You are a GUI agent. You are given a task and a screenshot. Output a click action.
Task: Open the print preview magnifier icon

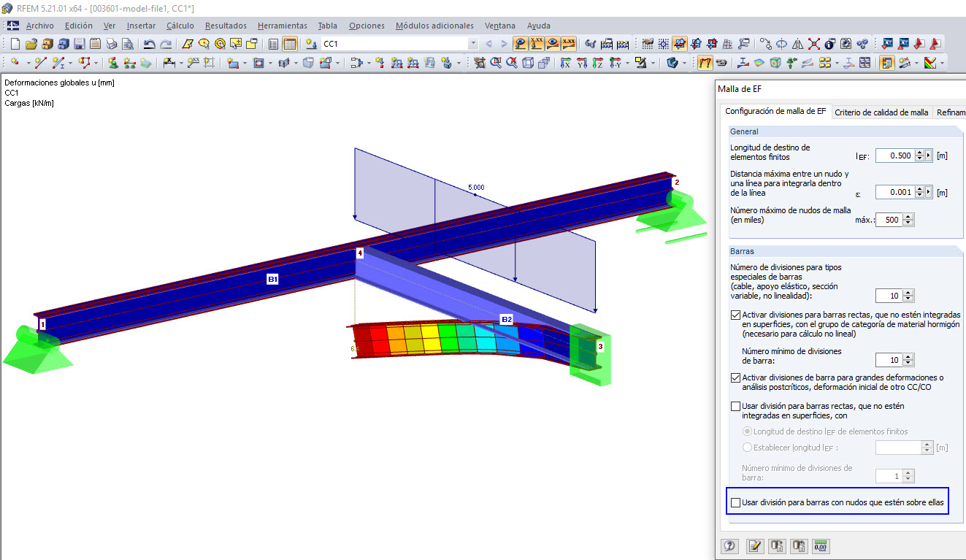coord(128,44)
